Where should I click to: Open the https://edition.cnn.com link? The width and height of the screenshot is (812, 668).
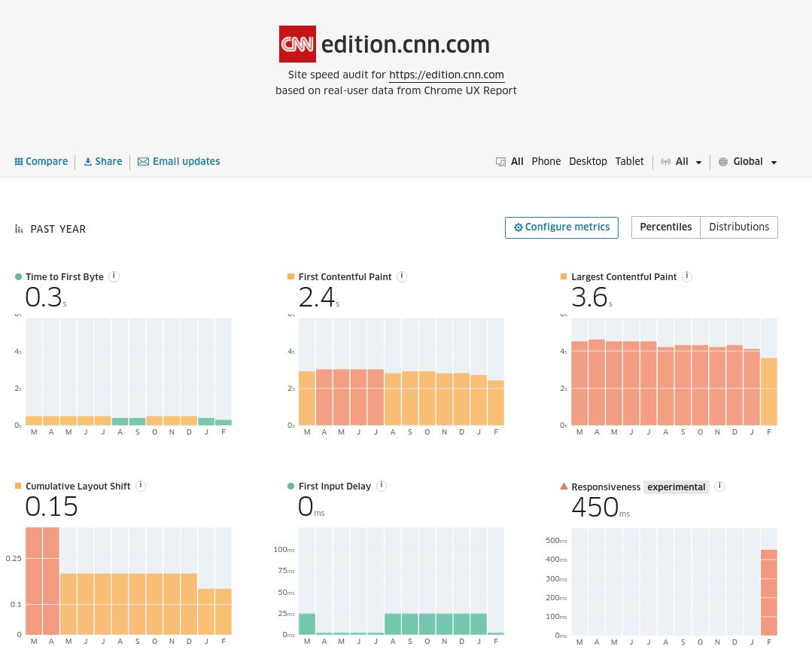point(446,75)
